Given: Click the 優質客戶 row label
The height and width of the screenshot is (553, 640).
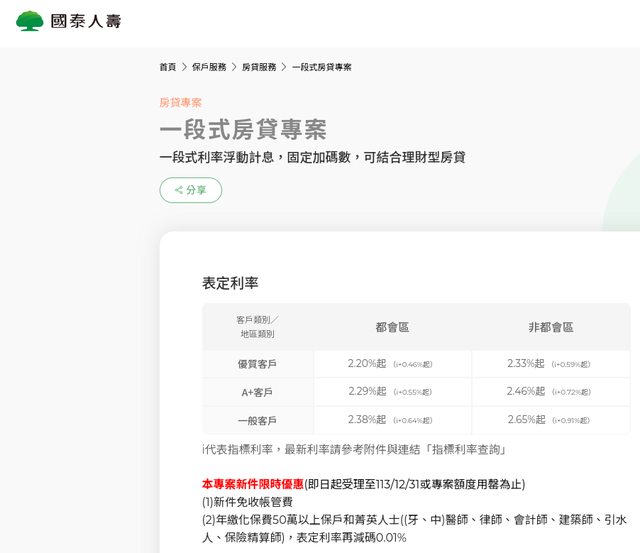Looking at the screenshot, I should coord(257,364).
